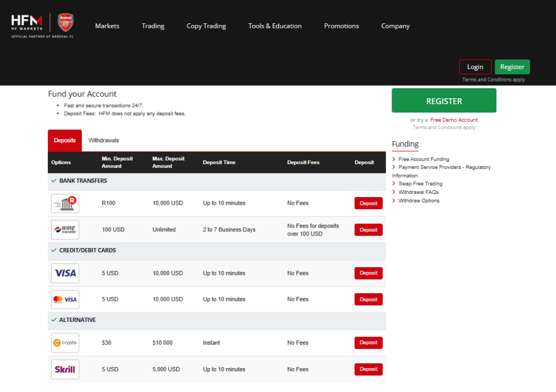
Task: Click the Wire transfer logo
Action: tap(65, 230)
